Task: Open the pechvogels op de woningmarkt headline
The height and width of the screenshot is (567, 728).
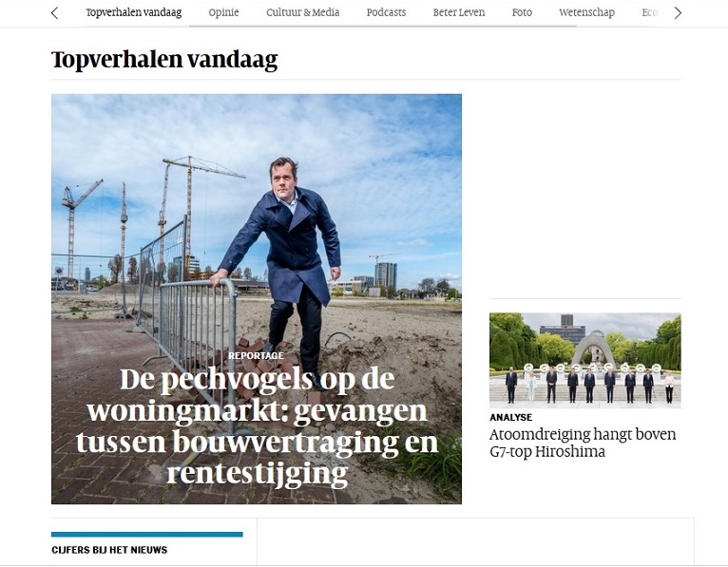Action: tap(258, 425)
